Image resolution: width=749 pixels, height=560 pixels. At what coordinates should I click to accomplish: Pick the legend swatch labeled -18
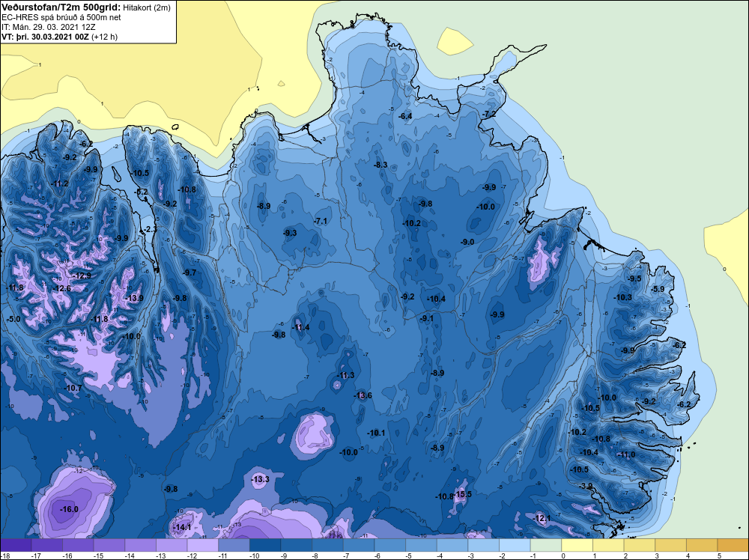(16, 545)
